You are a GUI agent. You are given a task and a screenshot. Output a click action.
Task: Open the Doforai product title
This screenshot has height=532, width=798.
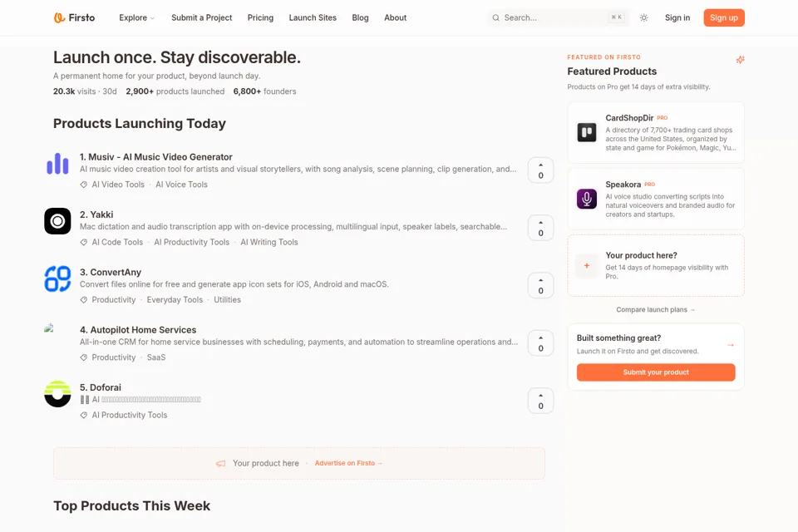101,387
